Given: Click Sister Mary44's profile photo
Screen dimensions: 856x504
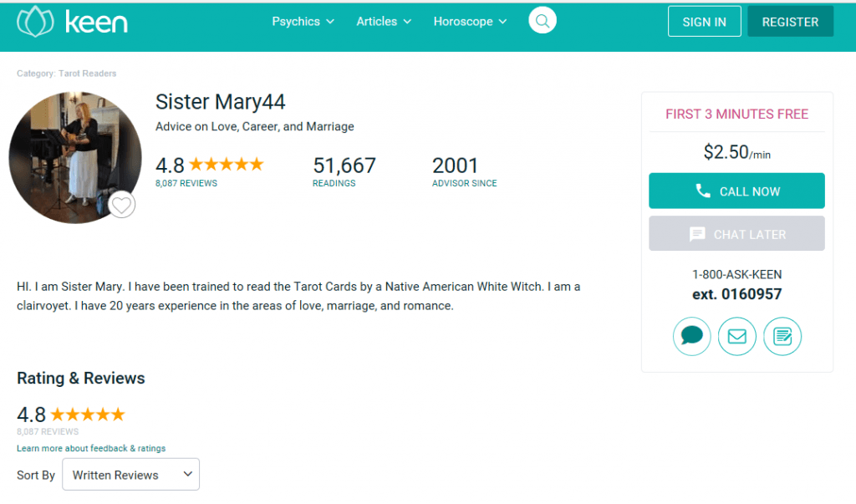Looking at the screenshot, I should [74, 158].
